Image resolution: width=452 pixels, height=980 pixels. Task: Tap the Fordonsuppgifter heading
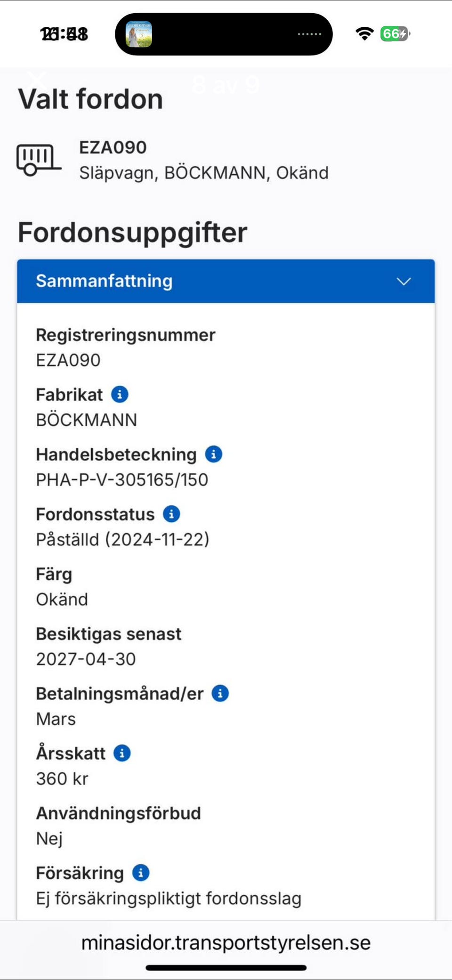click(x=132, y=232)
